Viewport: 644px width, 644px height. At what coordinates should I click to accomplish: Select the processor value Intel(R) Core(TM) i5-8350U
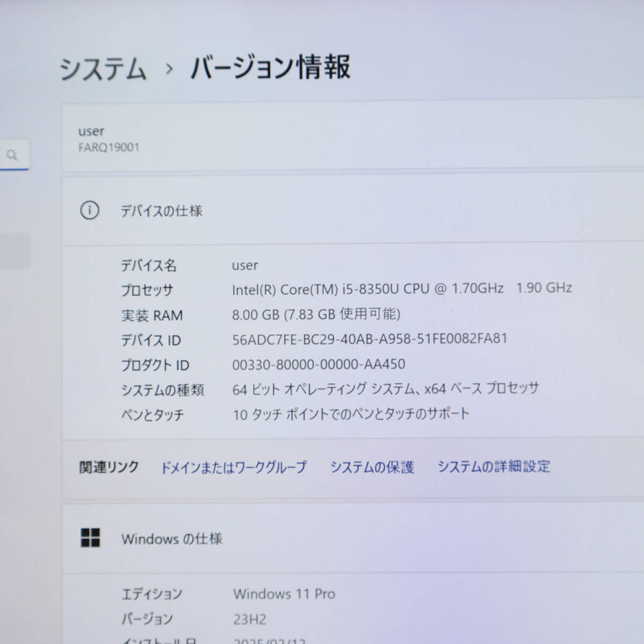point(402,289)
